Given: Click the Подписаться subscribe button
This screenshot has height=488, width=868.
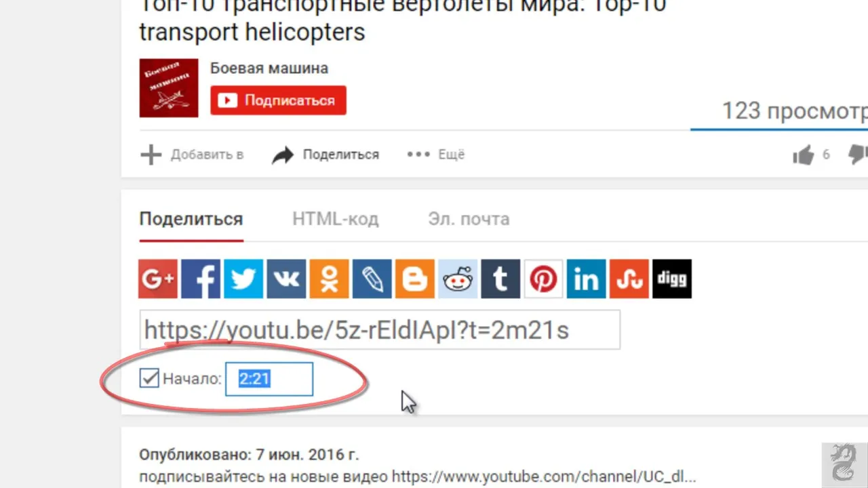Looking at the screenshot, I should tap(278, 100).
